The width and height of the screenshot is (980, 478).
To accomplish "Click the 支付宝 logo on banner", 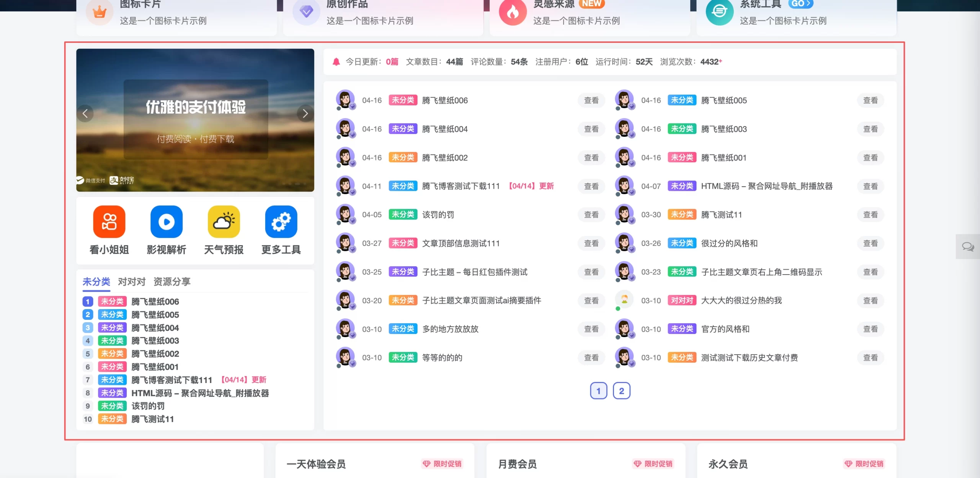I will tap(122, 180).
